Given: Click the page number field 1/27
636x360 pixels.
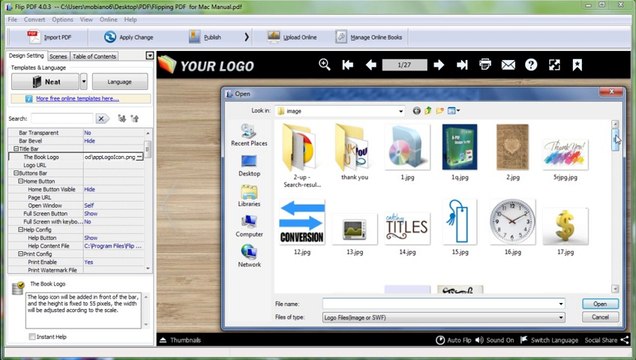Looking at the screenshot, I should 404,65.
